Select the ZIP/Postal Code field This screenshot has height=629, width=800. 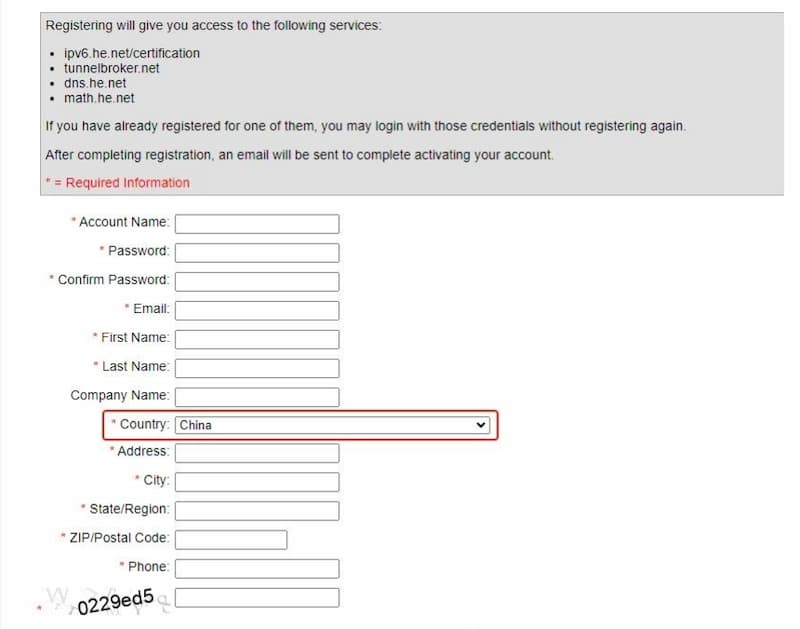pos(231,540)
